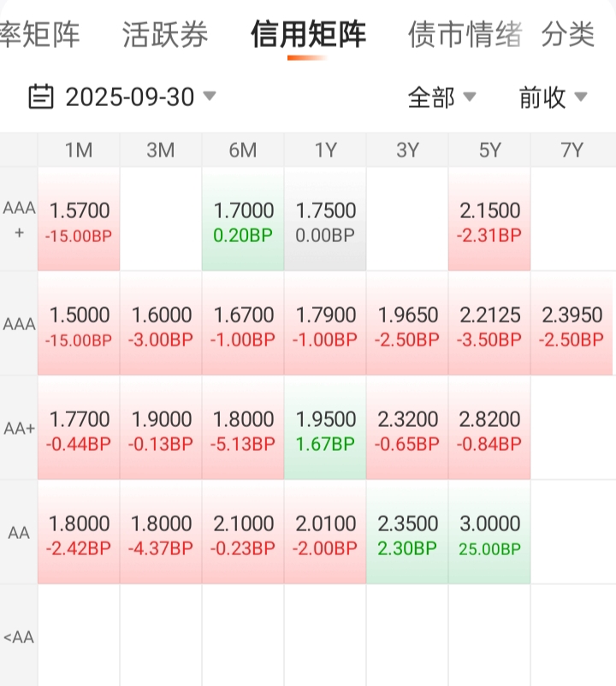The width and height of the screenshot is (616, 686).
Task: Switch to the 活跃券 tab
Action: tap(165, 35)
